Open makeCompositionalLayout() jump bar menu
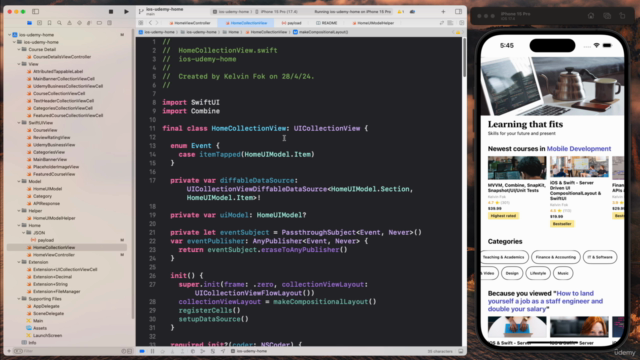 pos(320,32)
